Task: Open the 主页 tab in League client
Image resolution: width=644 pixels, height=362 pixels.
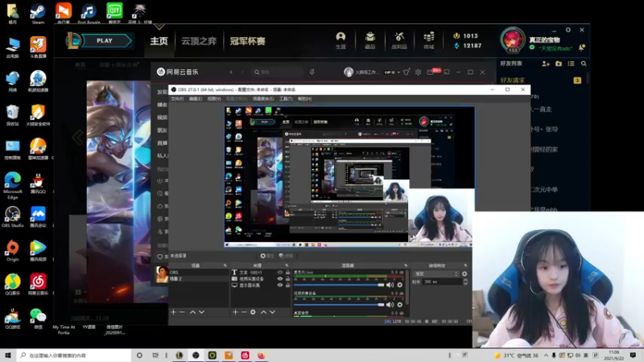Action: click(x=159, y=41)
